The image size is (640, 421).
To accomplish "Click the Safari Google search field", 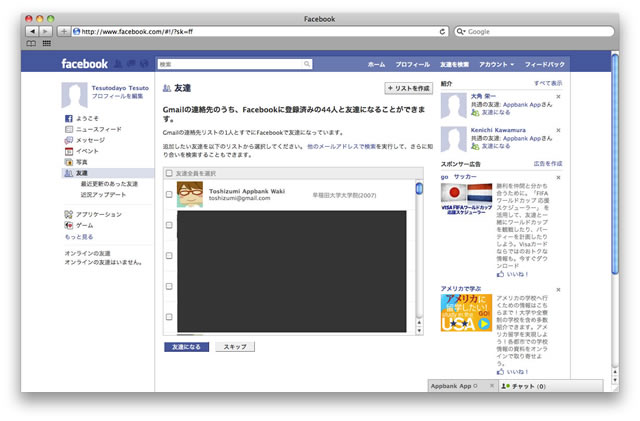I will point(534,31).
